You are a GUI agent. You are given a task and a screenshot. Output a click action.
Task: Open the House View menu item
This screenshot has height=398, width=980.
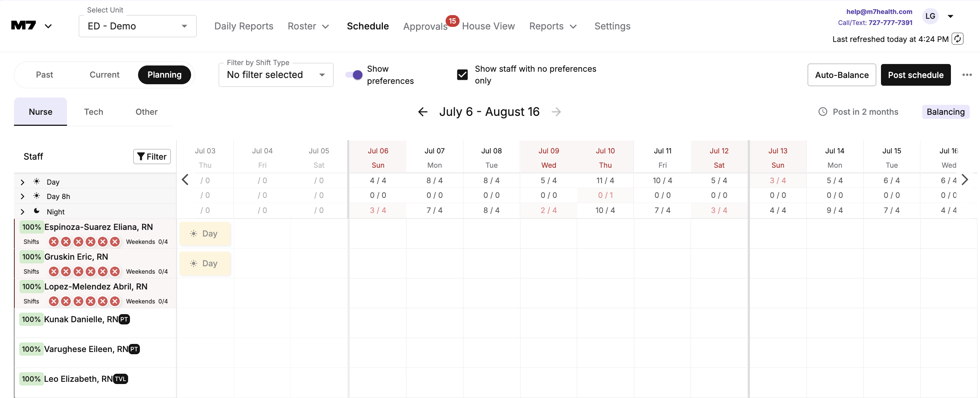pyautogui.click(x=488, y=26)
